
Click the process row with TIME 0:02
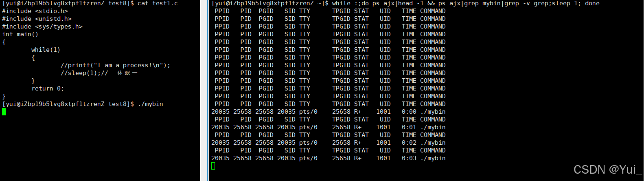click(329, 143)
